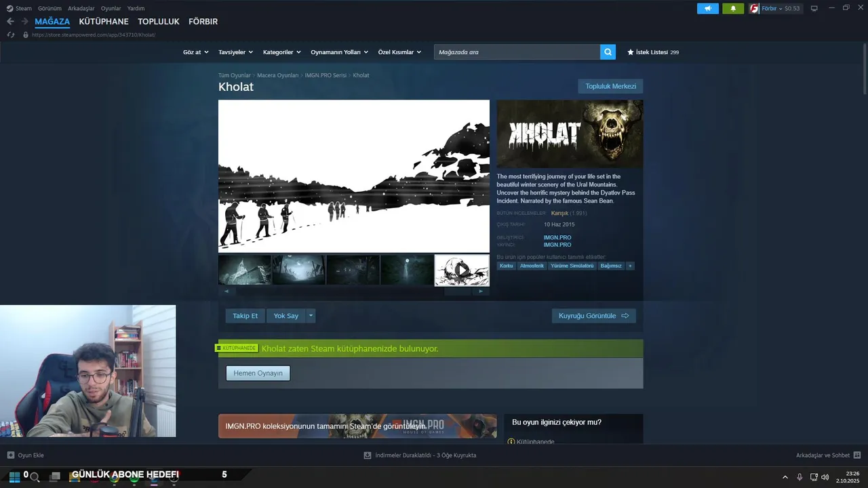
Task: Open the Windows Start button
Action: pos(14,477)
